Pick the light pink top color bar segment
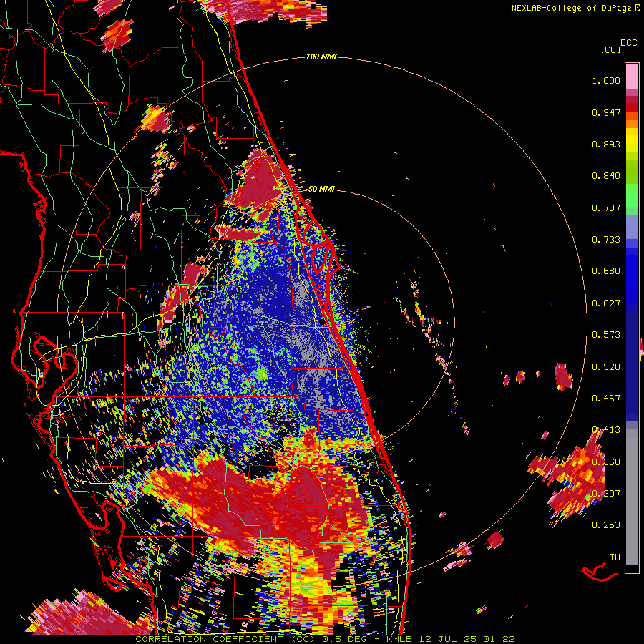This screenshot has width=644, height=644. (632, 76)
